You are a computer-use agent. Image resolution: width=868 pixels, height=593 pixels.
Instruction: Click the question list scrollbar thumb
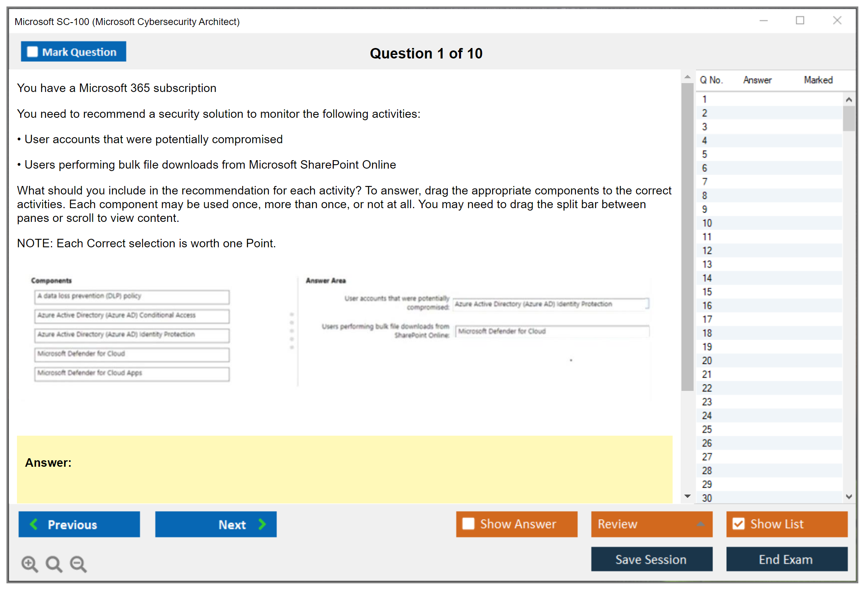coord(849,118)
